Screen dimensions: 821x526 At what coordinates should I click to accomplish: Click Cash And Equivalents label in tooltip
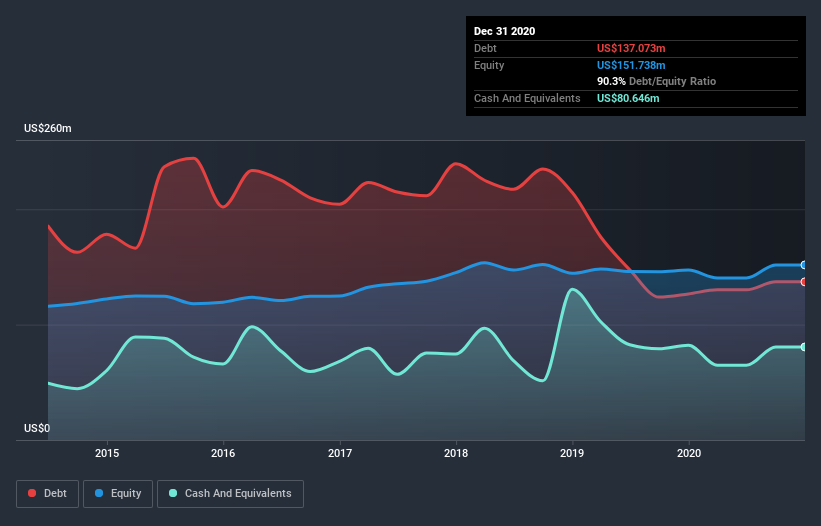tap(527, 98)
